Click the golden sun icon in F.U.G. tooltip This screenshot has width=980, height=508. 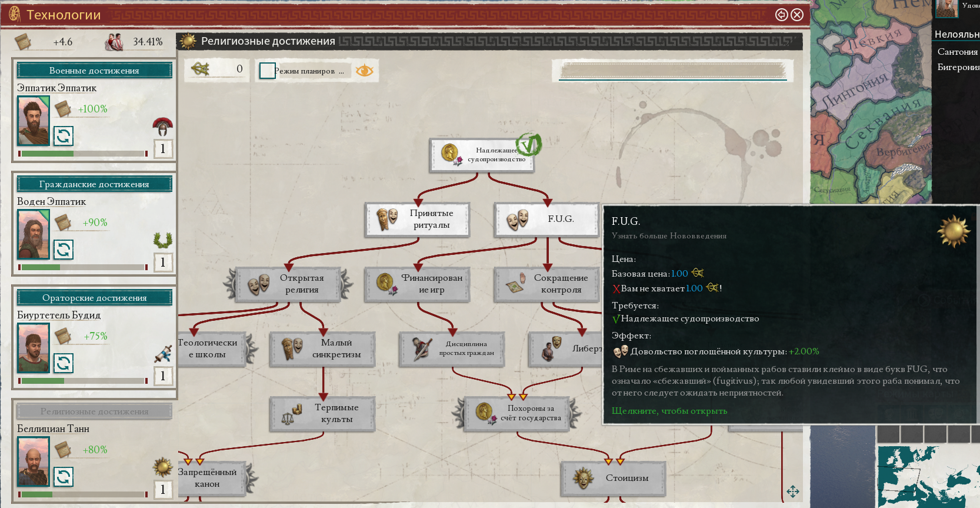[x=954, y=231]
